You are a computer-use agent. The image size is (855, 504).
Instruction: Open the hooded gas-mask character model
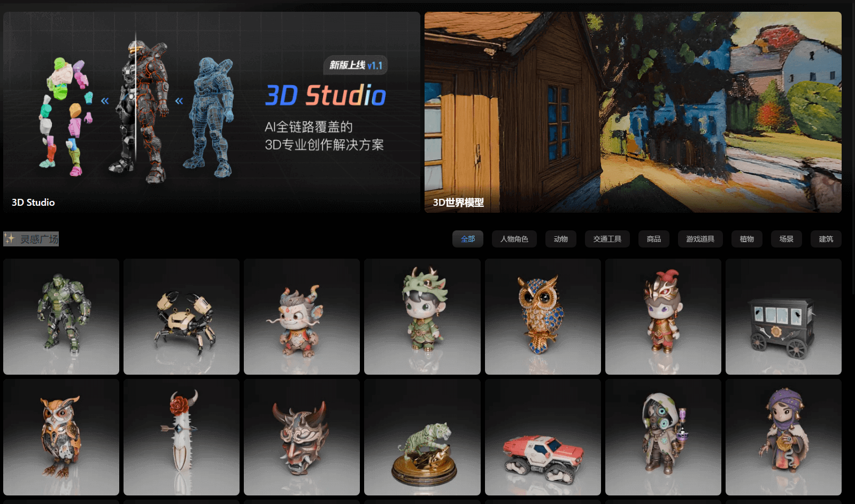[663, 437]
